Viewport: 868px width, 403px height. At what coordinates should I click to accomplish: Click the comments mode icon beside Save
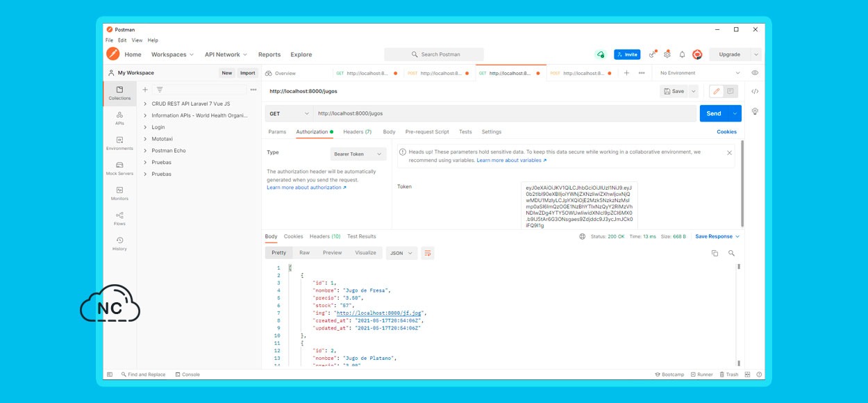pos(731,91)
